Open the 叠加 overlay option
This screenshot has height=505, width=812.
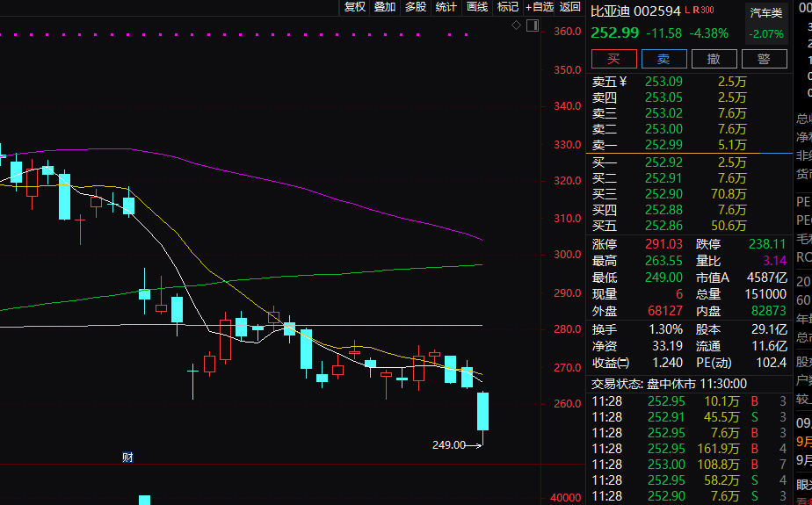point(385,7)
